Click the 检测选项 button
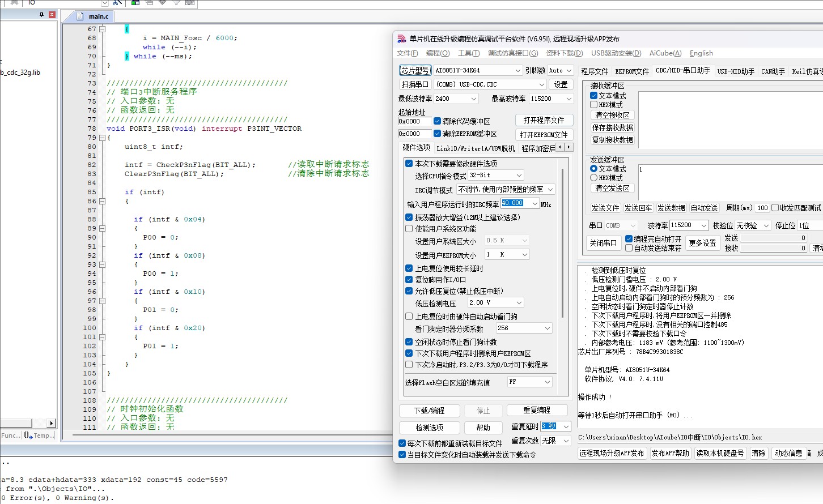This screenshot has width=823, height=504. point(429,428)
